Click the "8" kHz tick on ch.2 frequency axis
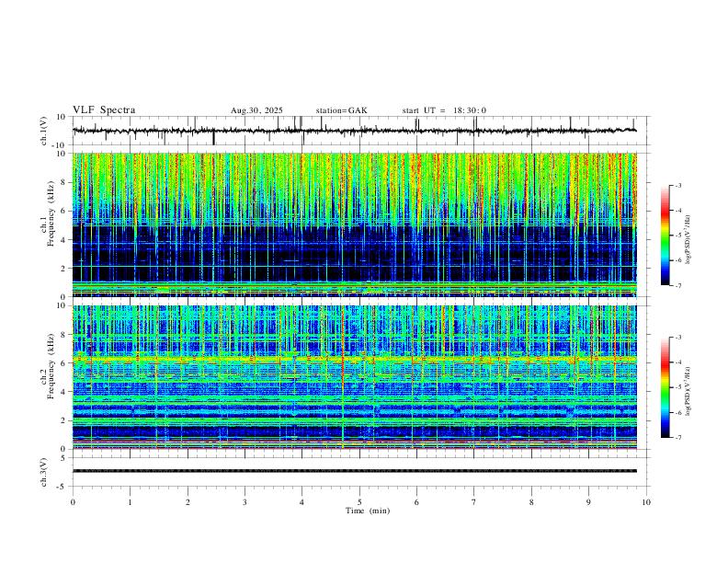Image resolution: width=728 pixels, height=563 pixels. (x=65, y=335)
